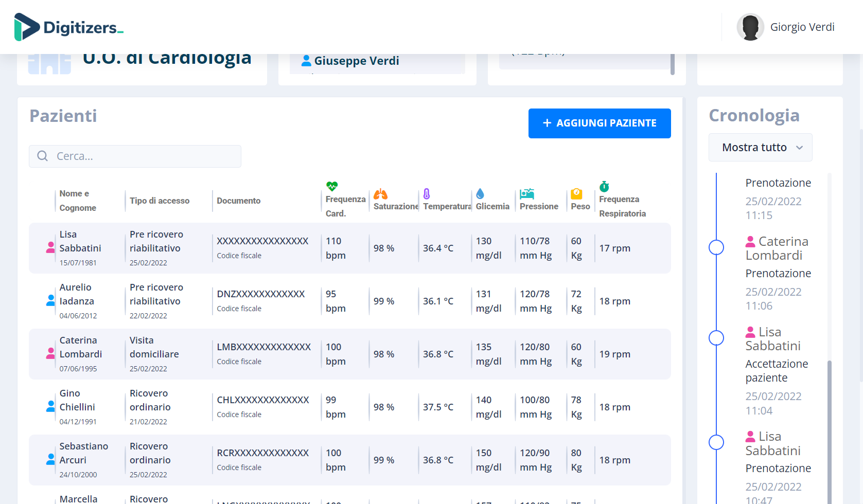The image size is (863, 504).
Task: Click document code LMBXXXXXXXXXXXXXX
Action: pos(264,347)
